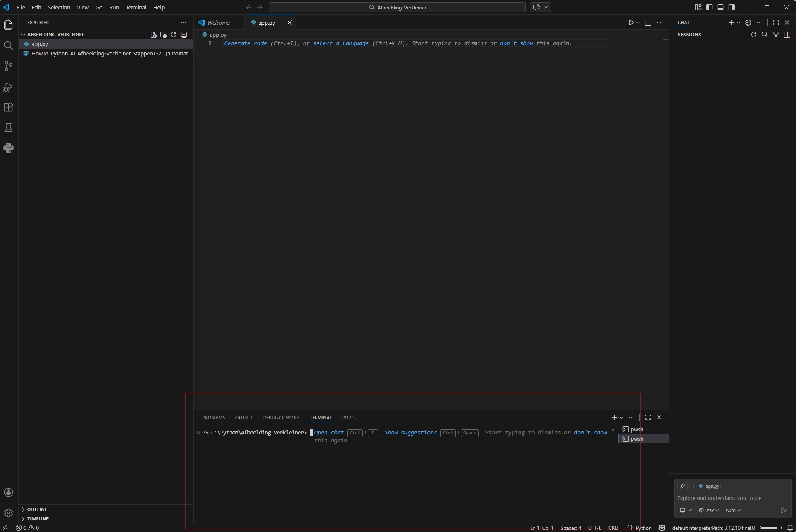Open the Search view in activity bar
The width and height of the screenshot is (796, 532).
(8, 46)
